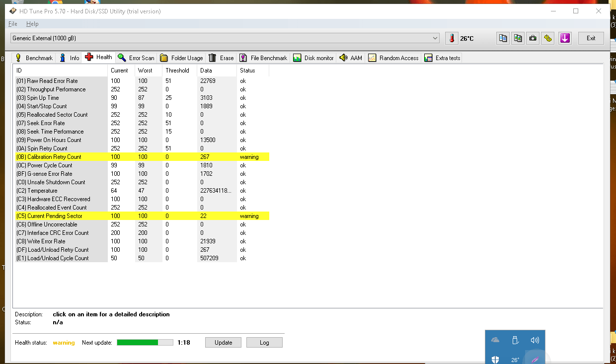Image resolution: width=616 pixels, height=364 pixels.
Task: Click the purple down-arrow tray icon
Action: [x=565, y=38]
